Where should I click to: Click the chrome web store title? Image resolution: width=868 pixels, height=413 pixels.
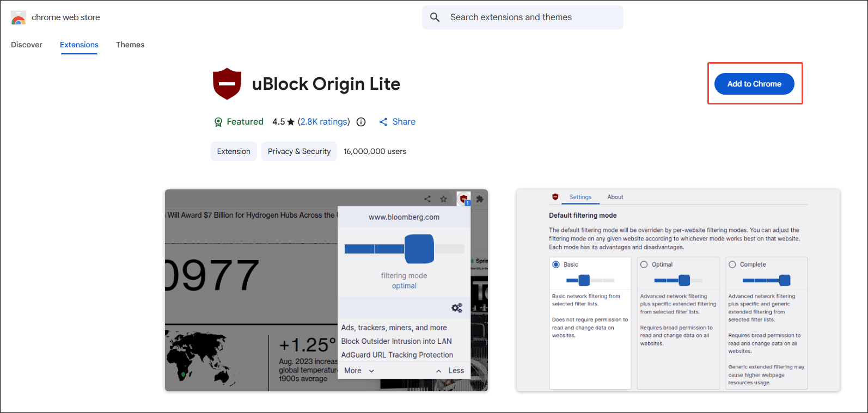[x=66, y=17]
